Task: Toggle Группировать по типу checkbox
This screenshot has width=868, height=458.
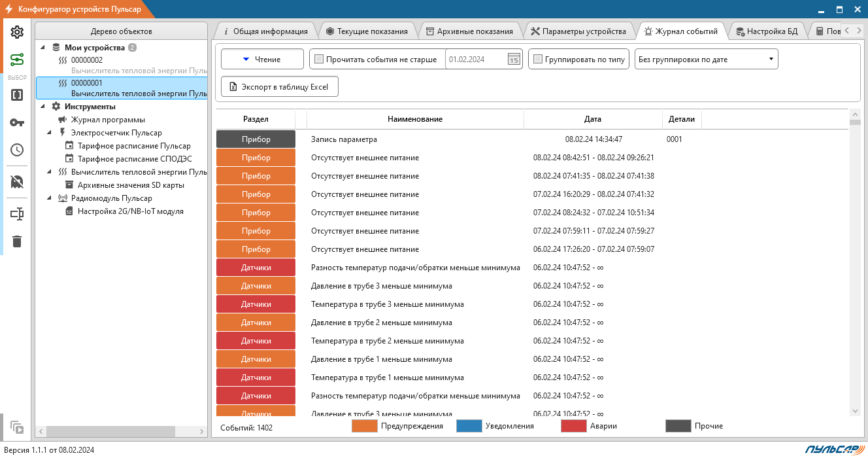Action: [538, 60]
